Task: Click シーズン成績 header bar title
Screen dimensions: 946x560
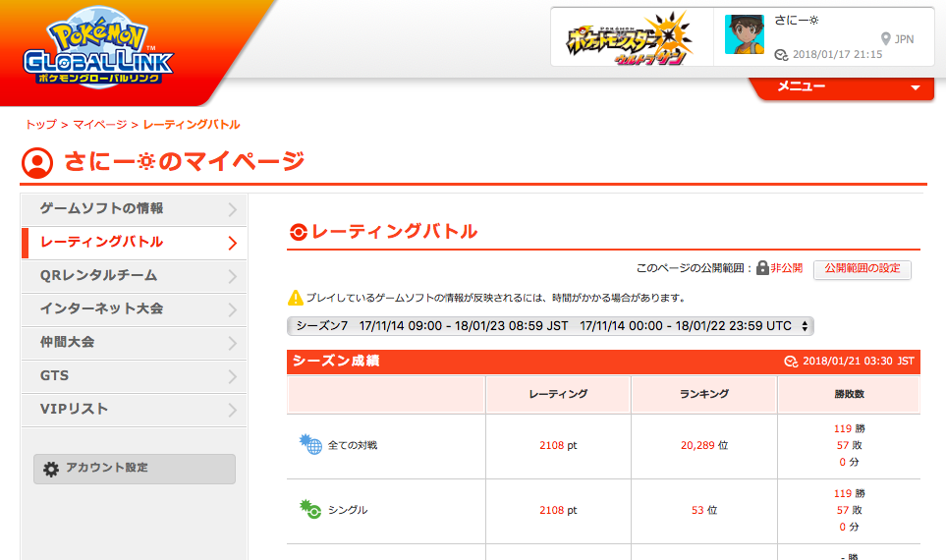Action: coord(336,361)
